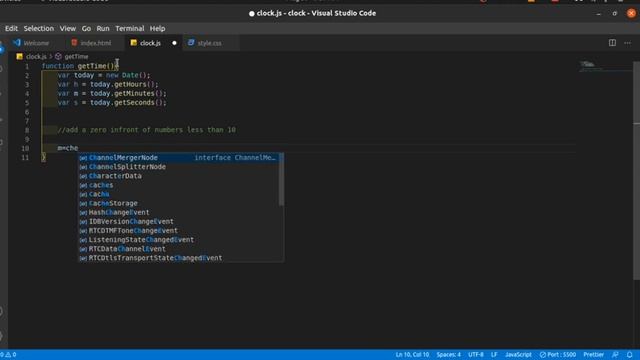Open notifications bell icon
The width and height of the screenshot is (640, 360).
tap(630, 355)
